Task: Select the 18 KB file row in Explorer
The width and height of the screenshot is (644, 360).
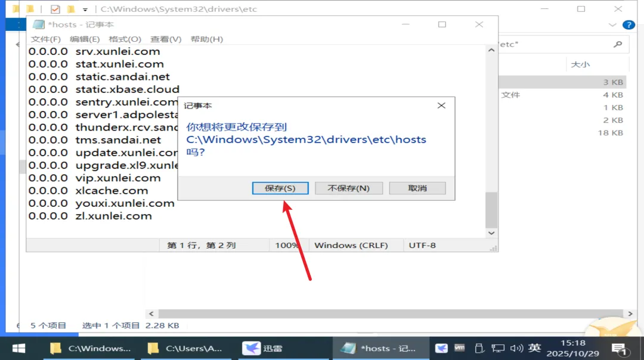Action: point(563,133)
